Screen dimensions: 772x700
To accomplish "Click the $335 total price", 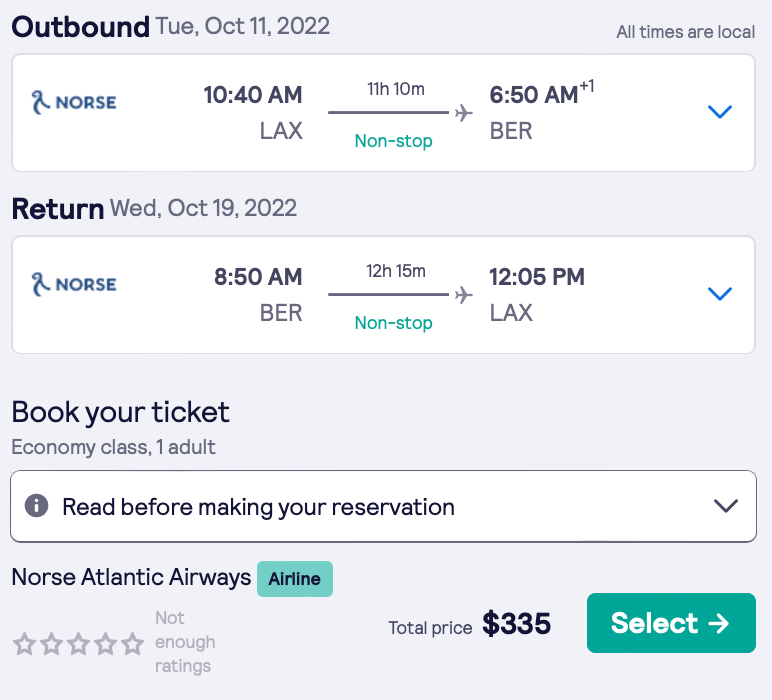I will click(x=516, y=624).
